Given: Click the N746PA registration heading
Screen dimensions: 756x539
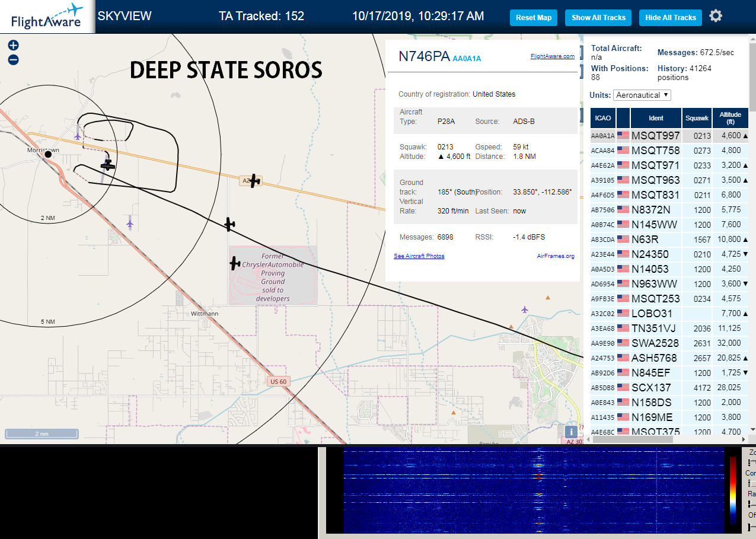Looking at the screenshot, I should tap(424, 56).
